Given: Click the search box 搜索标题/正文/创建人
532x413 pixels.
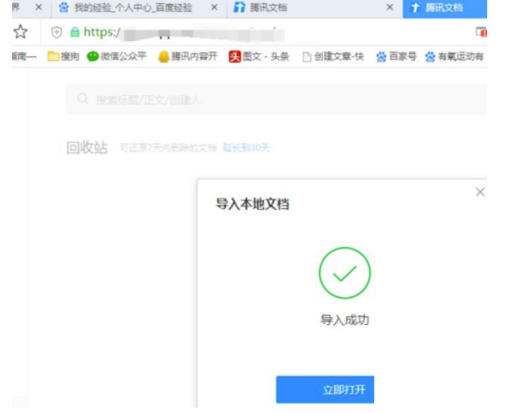Looking at the screenshot, I should pyautogui.click(x=277, y=99).
